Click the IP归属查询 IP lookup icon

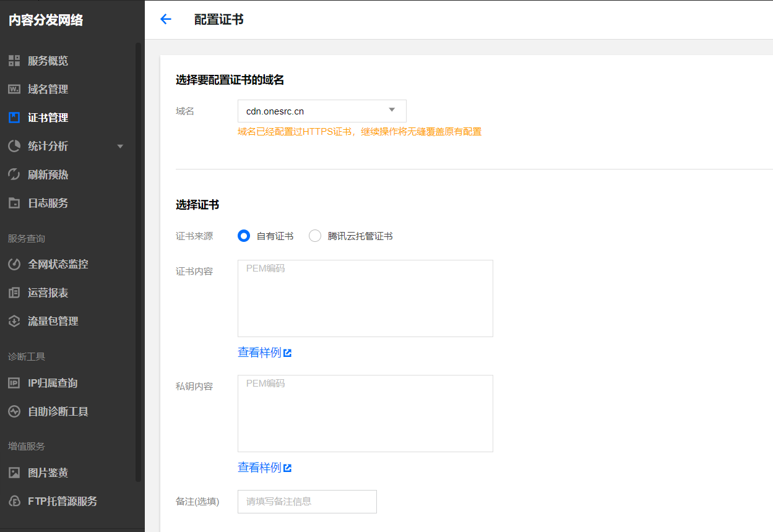(x=14, y=383)
